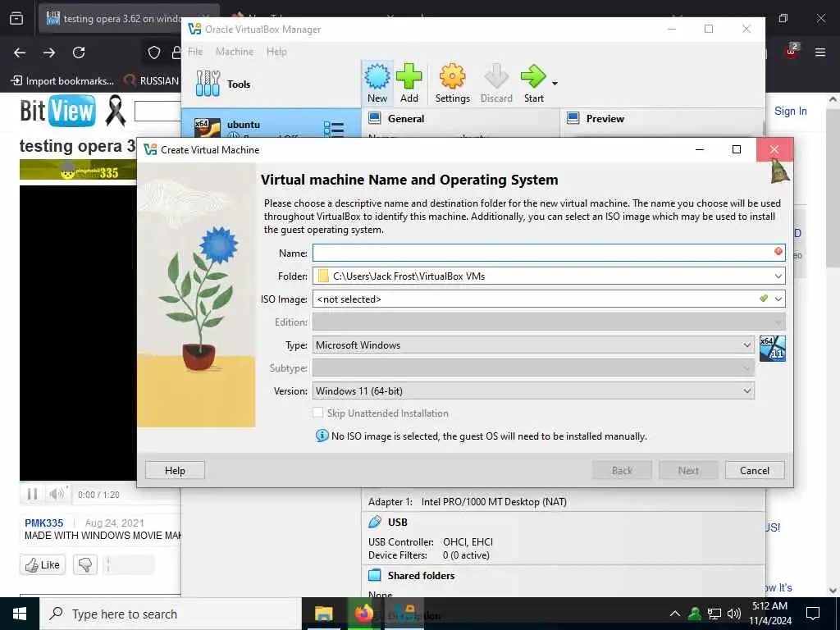The image size is (840, 630).
Task: Open the notification center icon
Action: [813, 614]
